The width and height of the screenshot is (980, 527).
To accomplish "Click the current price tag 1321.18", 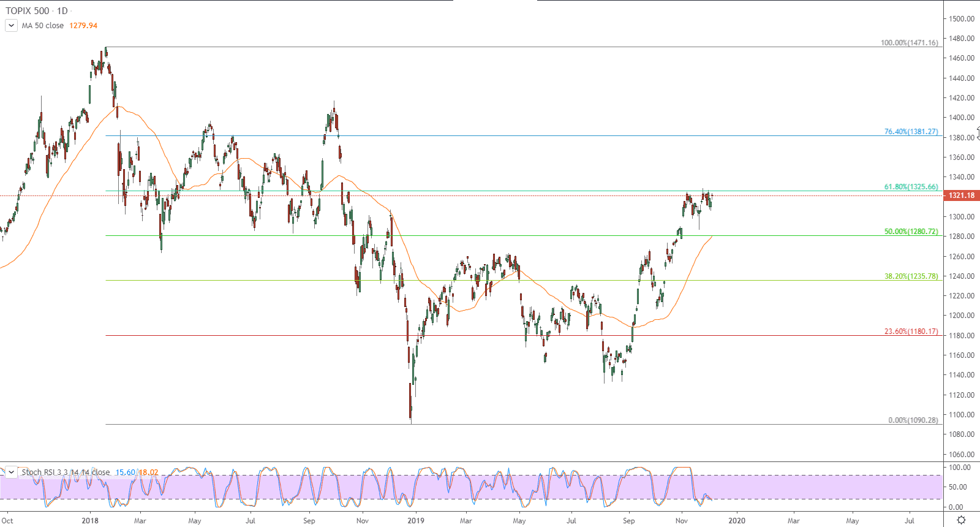I will [x=962, y=195].
